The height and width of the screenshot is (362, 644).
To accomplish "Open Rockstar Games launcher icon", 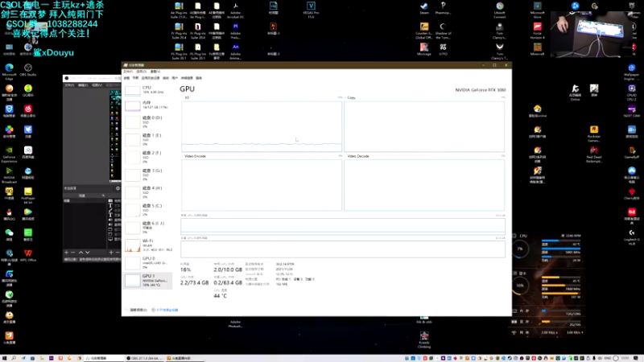I will click(x=594, y=134).
